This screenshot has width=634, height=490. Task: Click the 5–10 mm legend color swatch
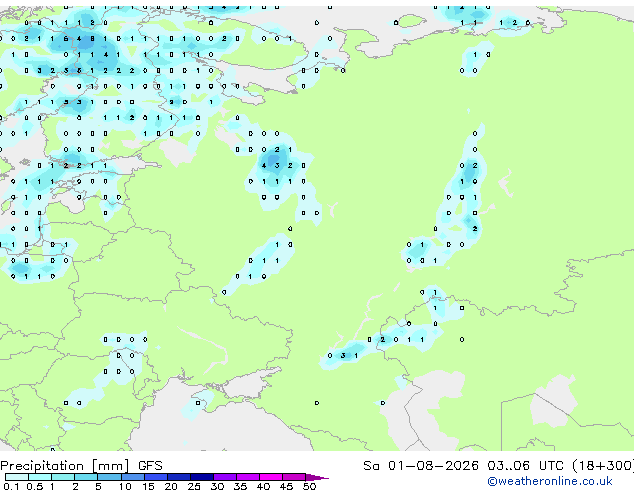click(x=109, y=477)
